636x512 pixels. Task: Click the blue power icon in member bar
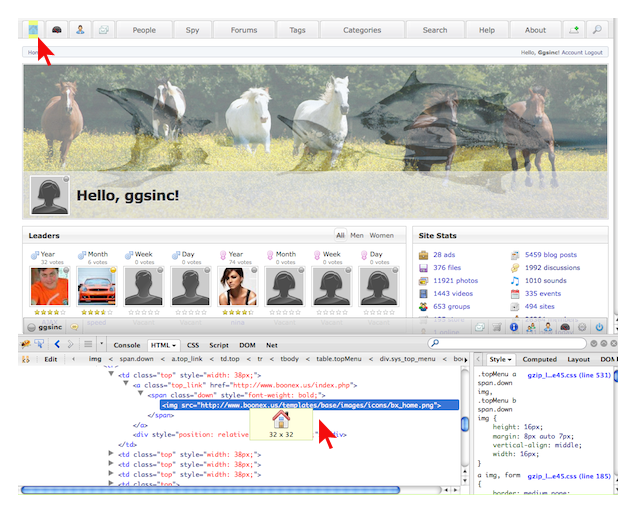pos(599,327)
